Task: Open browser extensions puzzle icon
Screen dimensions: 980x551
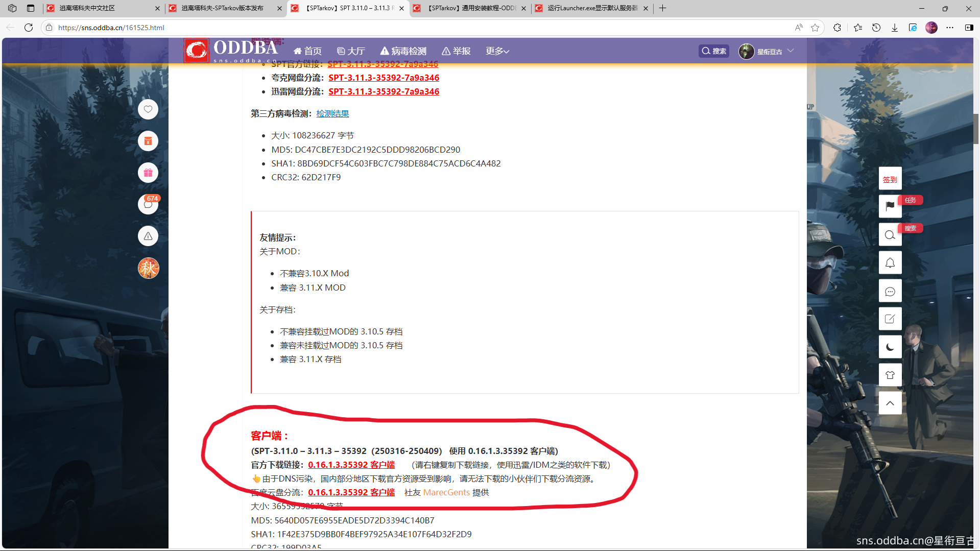Action: pyautogui.click(x=837, y=28)
